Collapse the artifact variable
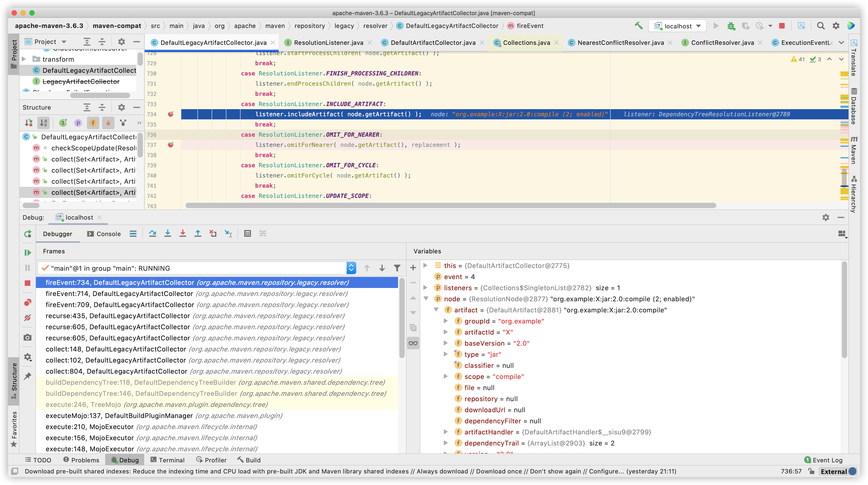The width and height of the screenshot is (868, 485). point(436,310)
